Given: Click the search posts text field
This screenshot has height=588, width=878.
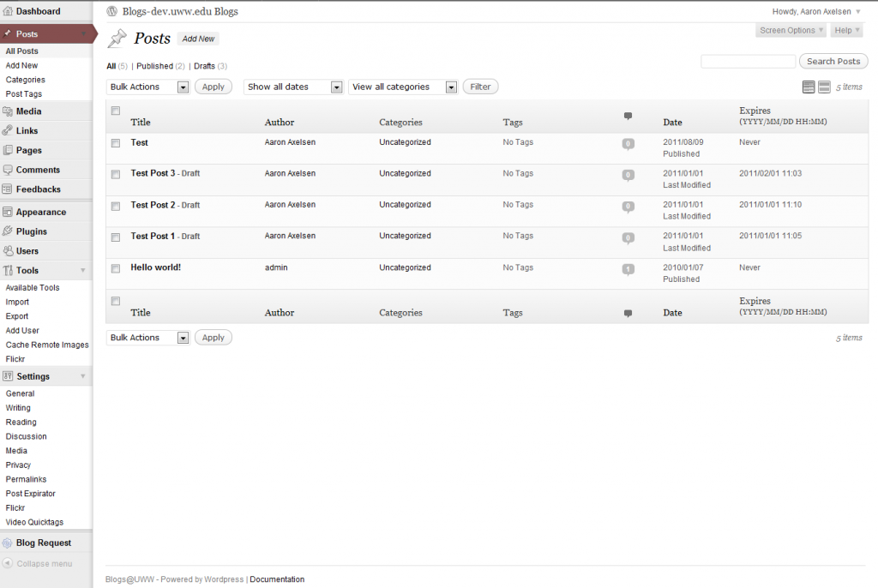Looking at the screenshot, I should click(x=748, y=62).
